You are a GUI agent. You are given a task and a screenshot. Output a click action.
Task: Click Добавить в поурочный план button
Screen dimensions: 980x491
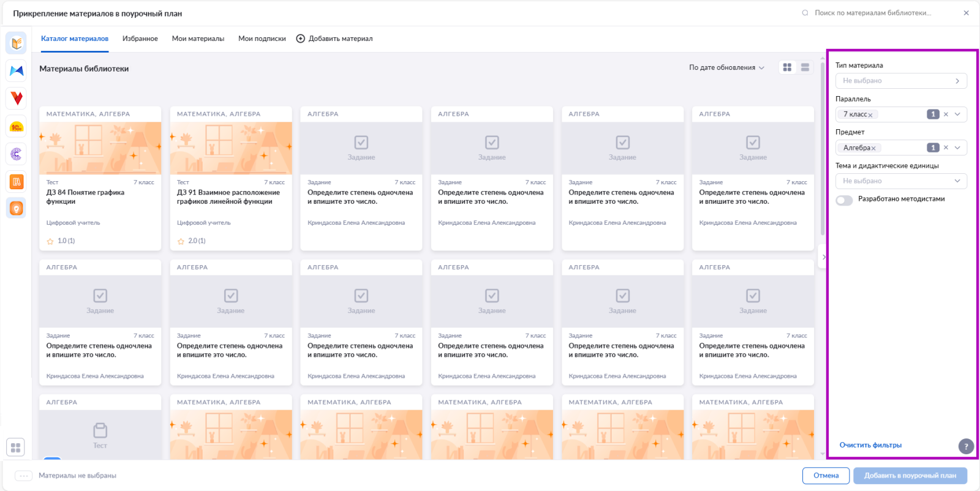[x=910, y=476]
